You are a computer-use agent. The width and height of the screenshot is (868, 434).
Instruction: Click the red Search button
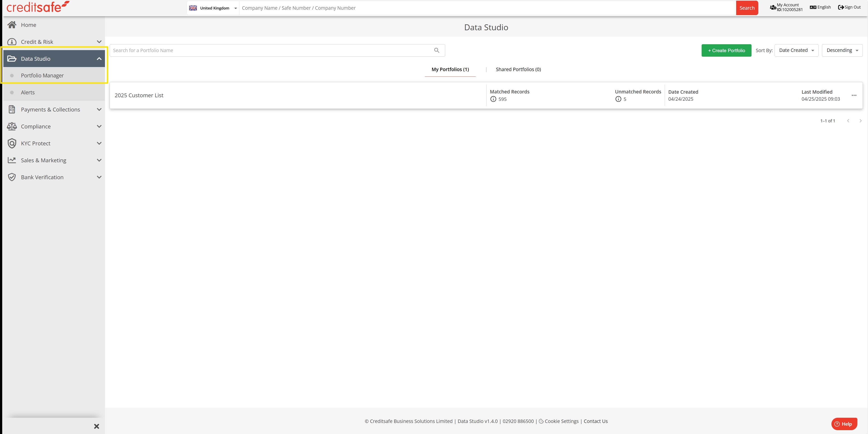(747, 8)
